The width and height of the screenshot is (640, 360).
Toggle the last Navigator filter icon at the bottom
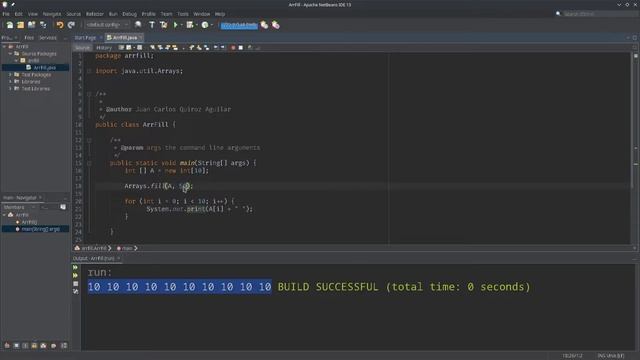click(x=64, y=346)
